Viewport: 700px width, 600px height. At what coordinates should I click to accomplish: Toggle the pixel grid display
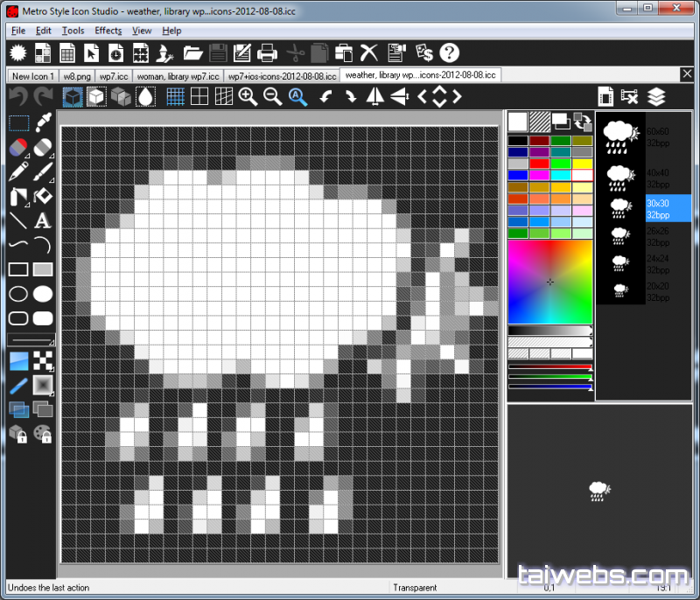point(175,97)
